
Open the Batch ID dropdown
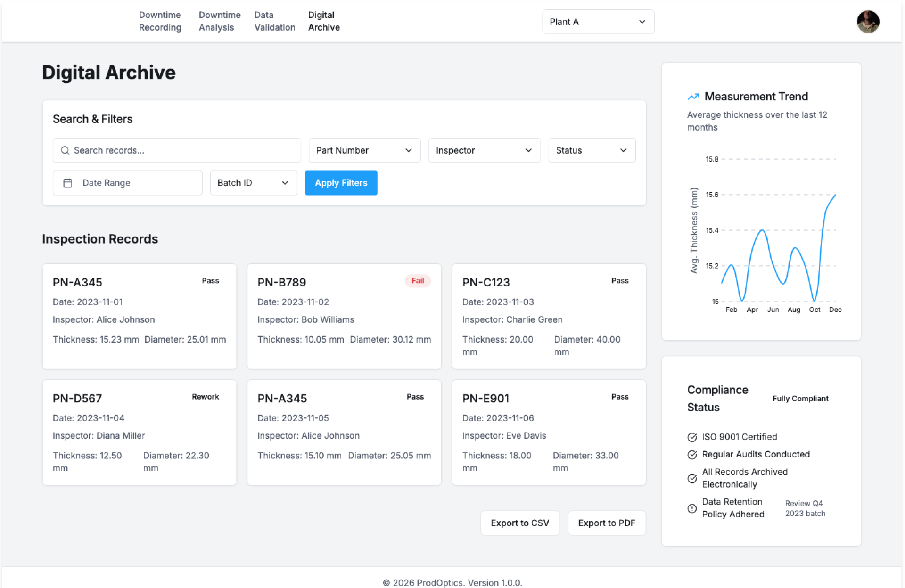(253, 183)
